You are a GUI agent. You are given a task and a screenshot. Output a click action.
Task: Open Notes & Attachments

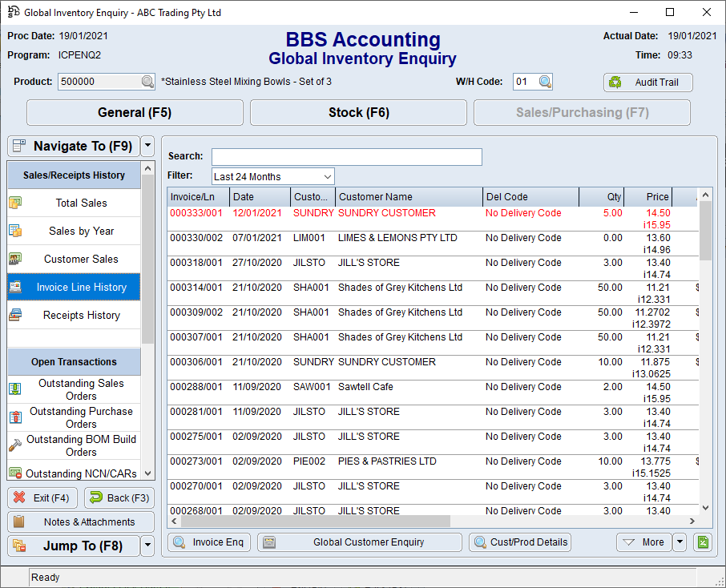pyautogui.click(x=80, y=522)
